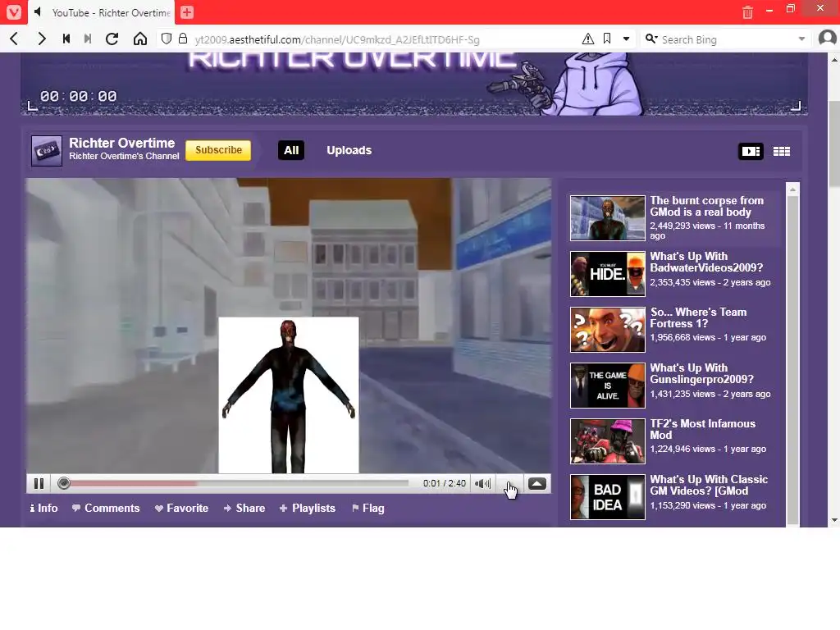Bookmark this page
The height and width of the screenshot is (630, 840).
(x=607, y=39)
